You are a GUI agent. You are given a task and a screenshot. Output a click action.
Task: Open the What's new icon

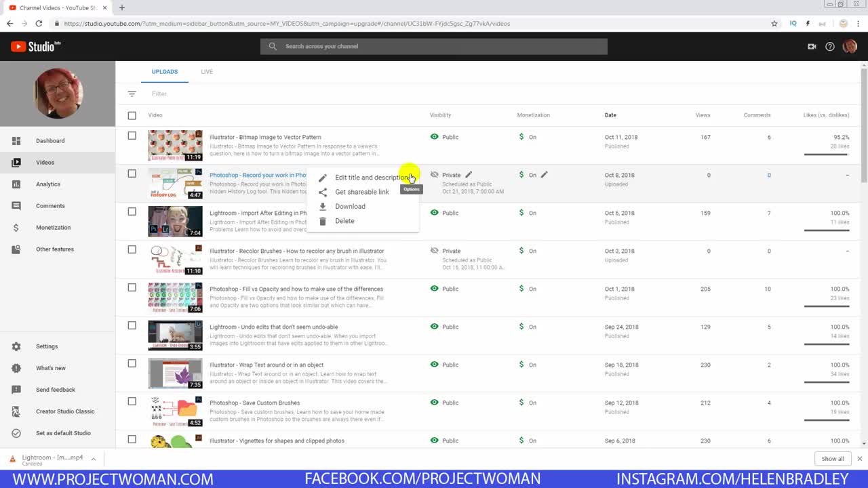tap(16, 368)
